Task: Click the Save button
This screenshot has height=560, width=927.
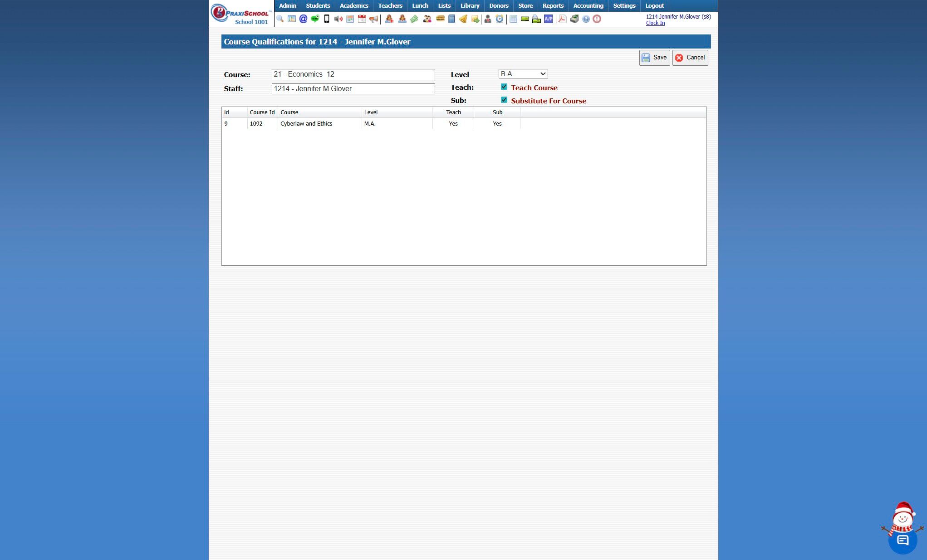Action: 654,58
